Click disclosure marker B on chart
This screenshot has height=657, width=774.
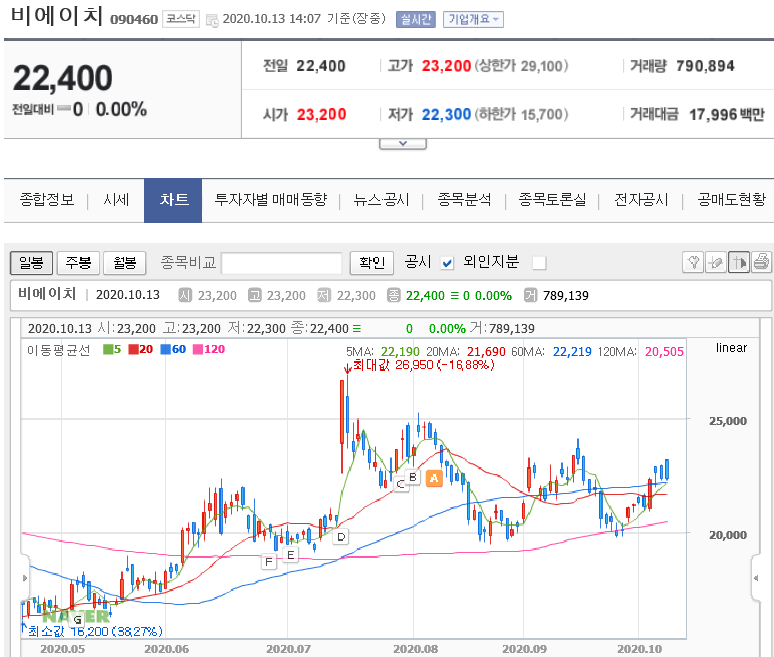pos(413,477)
